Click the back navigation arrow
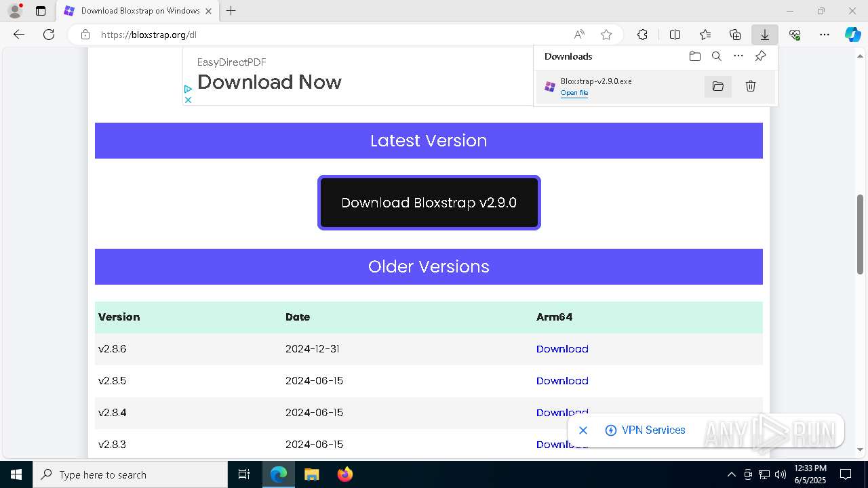Viewport: 868px width, 488px height. (x=19, y=35)
